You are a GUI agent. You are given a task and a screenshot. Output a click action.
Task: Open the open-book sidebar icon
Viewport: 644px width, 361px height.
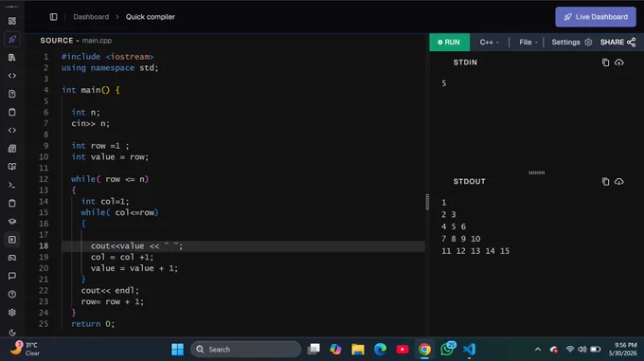(x=12, y=167)
